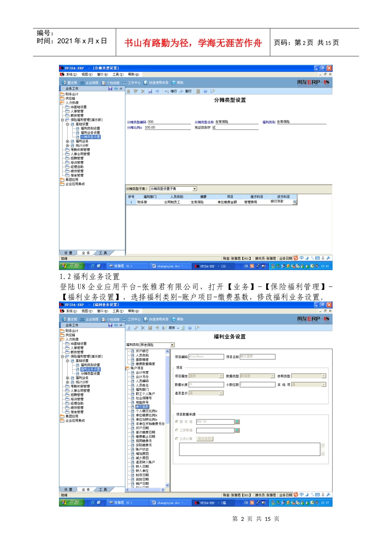The width and height of the screenshot is (392, 555).
Task: Click the lookup icon beside 工资取值 field
Action: coord(237,430)
